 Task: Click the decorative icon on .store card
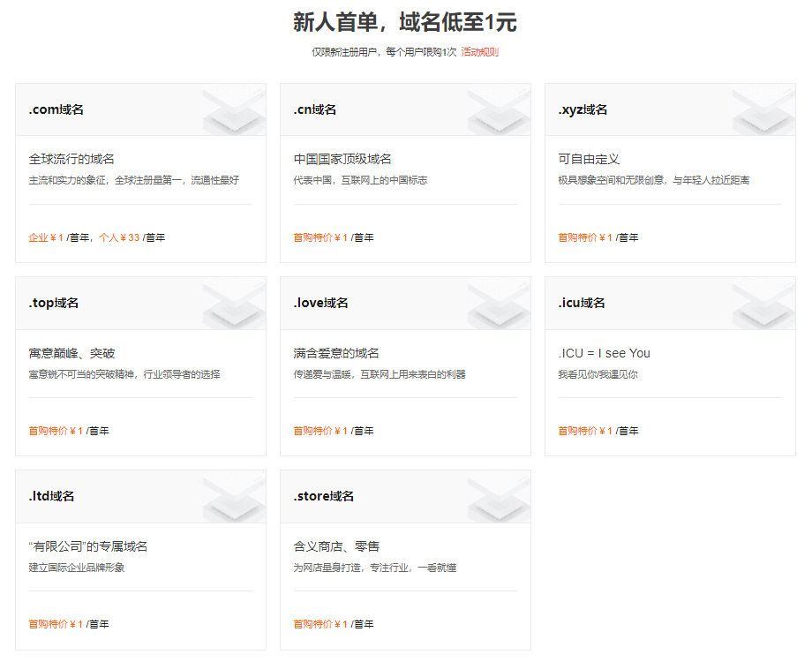click(499, 496)
